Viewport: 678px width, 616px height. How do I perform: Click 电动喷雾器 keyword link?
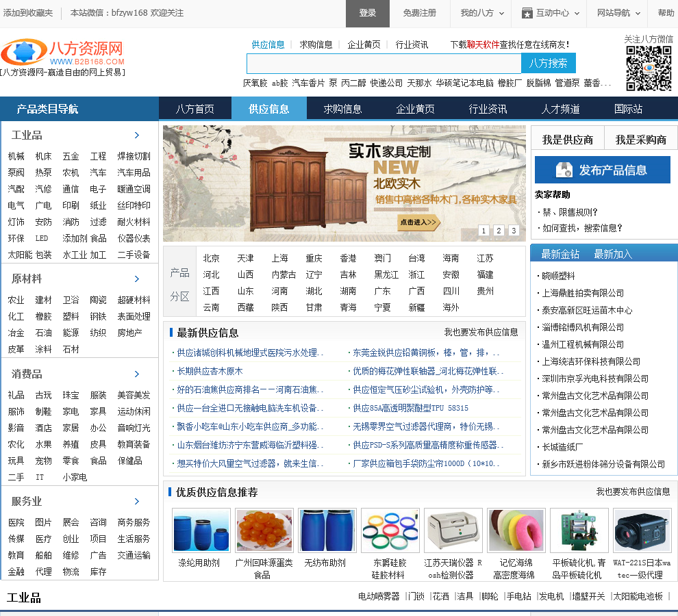379,597
